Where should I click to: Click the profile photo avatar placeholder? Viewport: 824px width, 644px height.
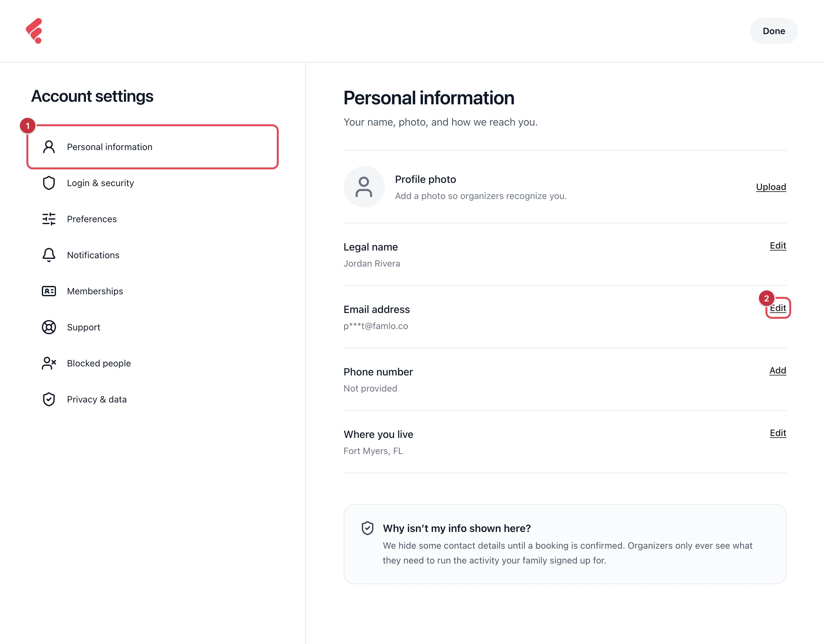point(364,187)
